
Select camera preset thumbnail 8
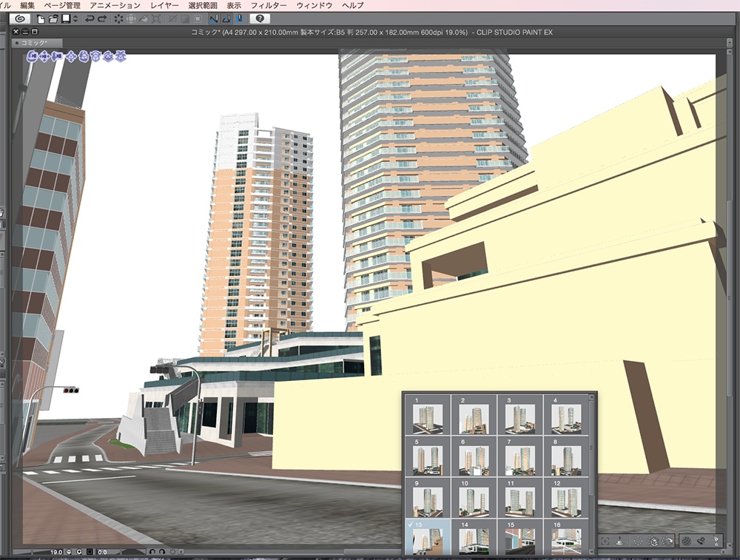point(566,456)
